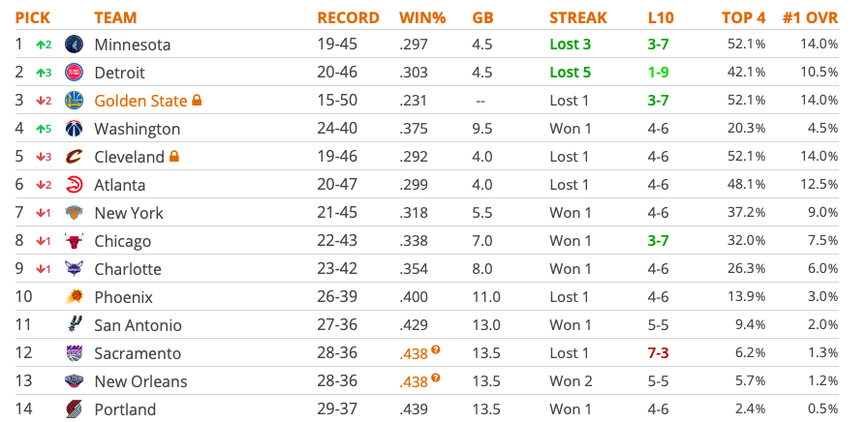Click the Washington Wizards team logo
This screenshot has width=868, height=422.
point(74,129)
